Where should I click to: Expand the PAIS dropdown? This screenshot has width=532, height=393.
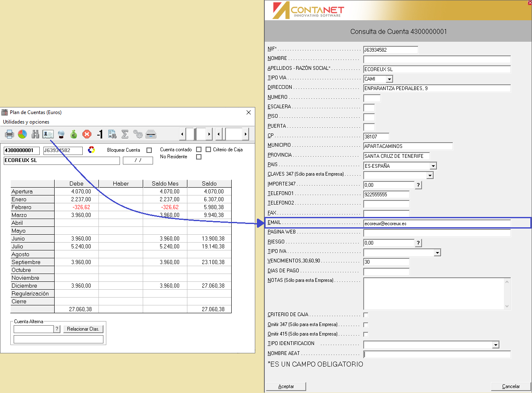click(x=433, y=166)
